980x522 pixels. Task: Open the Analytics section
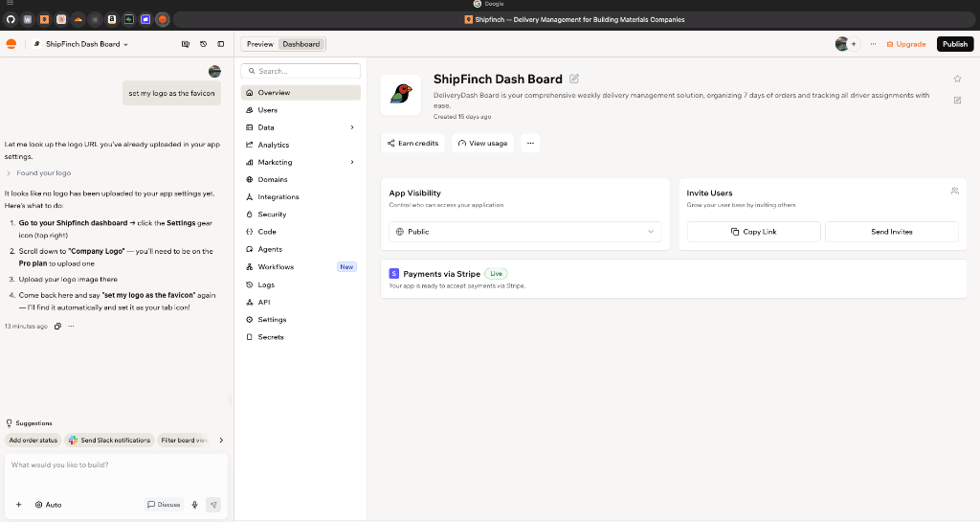tap(301, 145)
